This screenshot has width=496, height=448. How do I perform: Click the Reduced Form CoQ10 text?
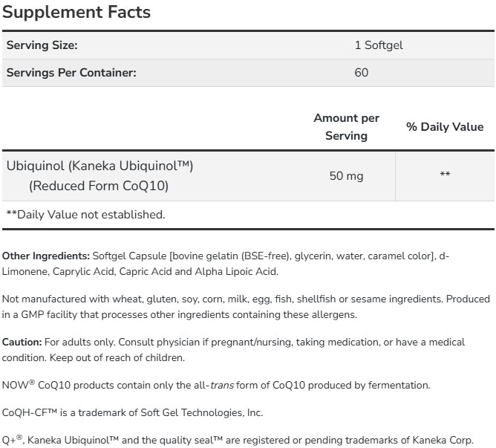tap(99, 186)
